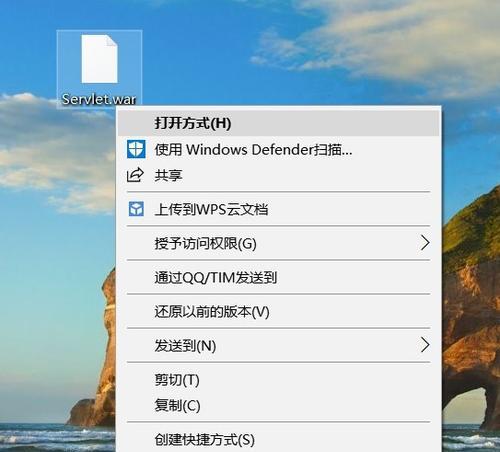Screen dimensions: 500x452
Task: Expand the arrow beside 授予访问权限(G)
Action: (x=425, y=243)
